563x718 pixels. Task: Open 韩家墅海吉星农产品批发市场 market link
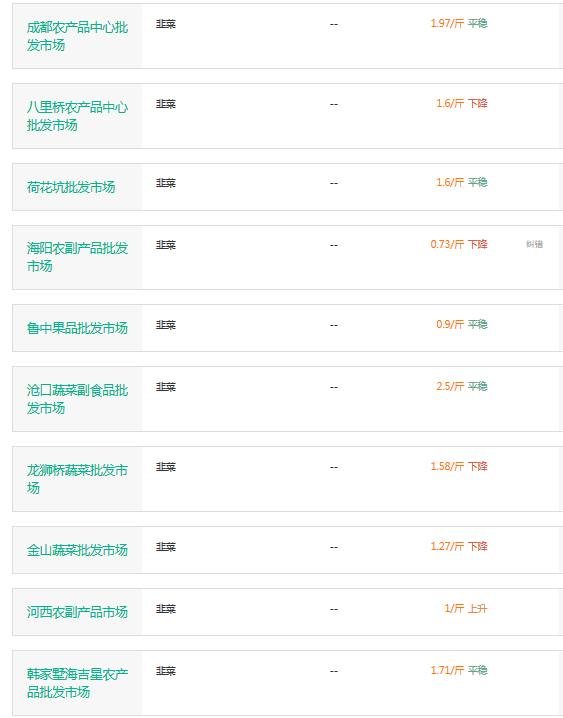click(77, 683)
